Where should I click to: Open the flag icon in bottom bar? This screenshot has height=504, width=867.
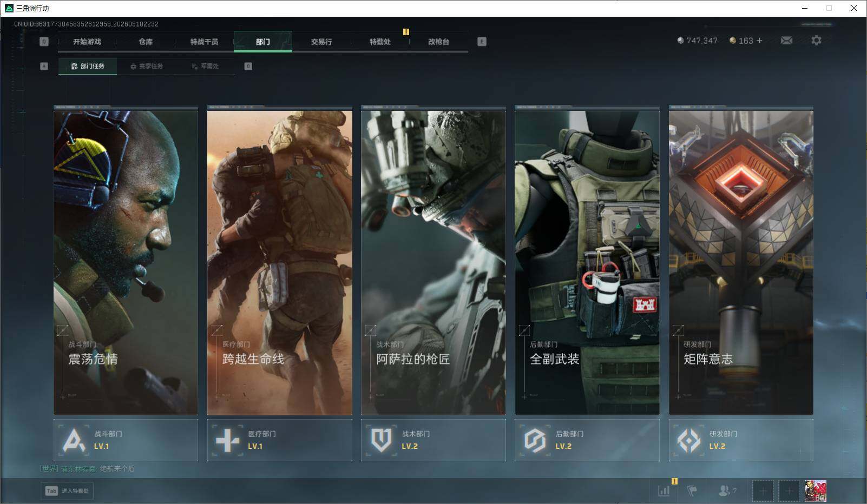click(x=692, y=490)
